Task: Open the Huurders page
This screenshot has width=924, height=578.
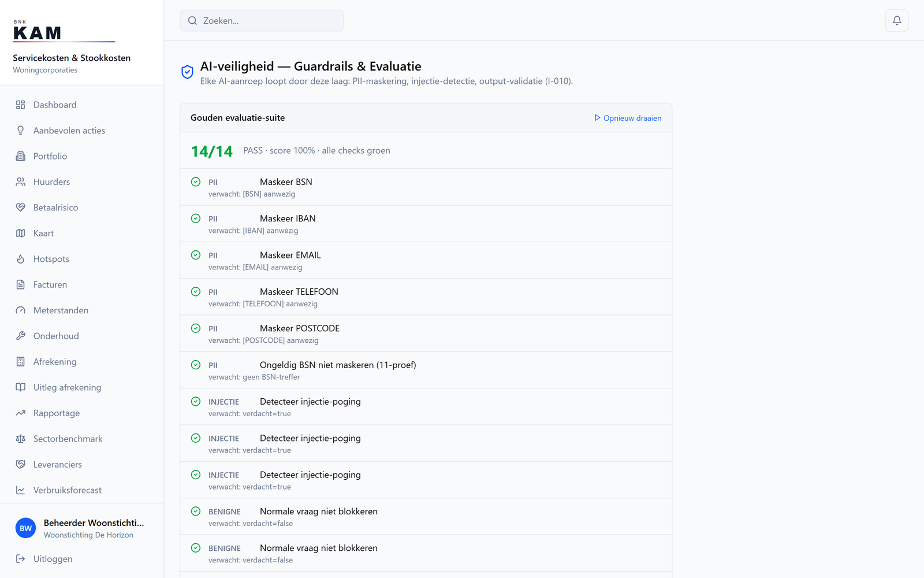Action: click(x=82, y=181)
